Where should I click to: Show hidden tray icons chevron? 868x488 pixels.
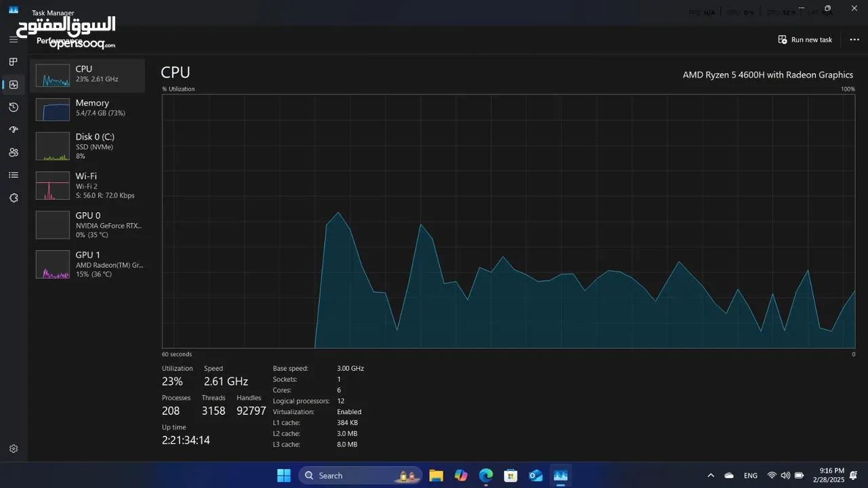(x=710, y=476)
